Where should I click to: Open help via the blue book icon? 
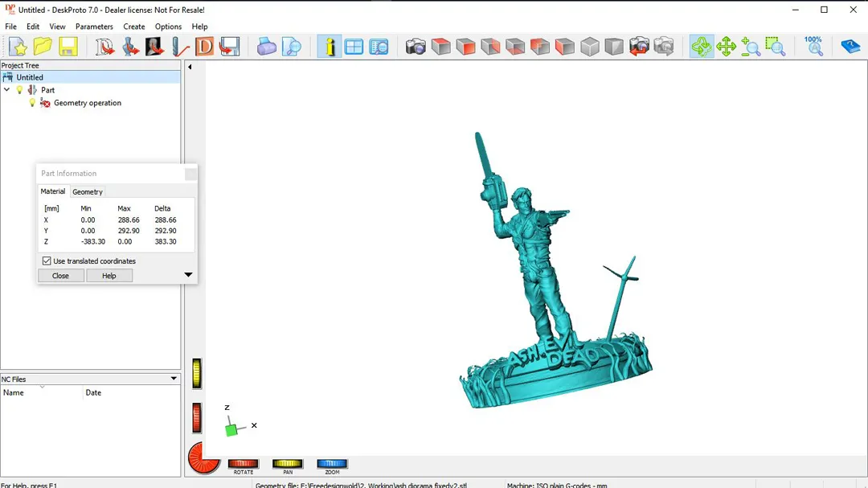coord(850,47)
